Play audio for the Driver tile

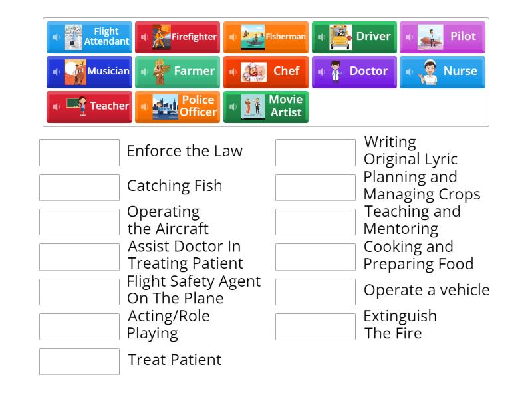coord(320,37)
